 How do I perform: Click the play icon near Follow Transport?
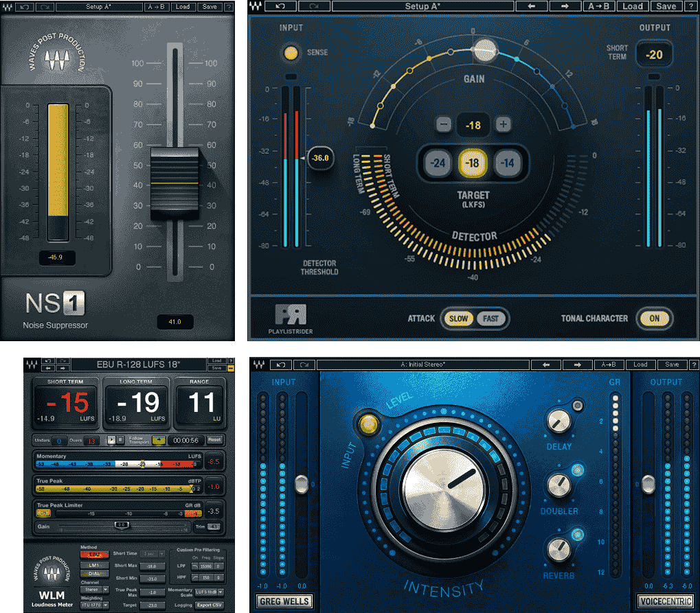tap(111, 439)
